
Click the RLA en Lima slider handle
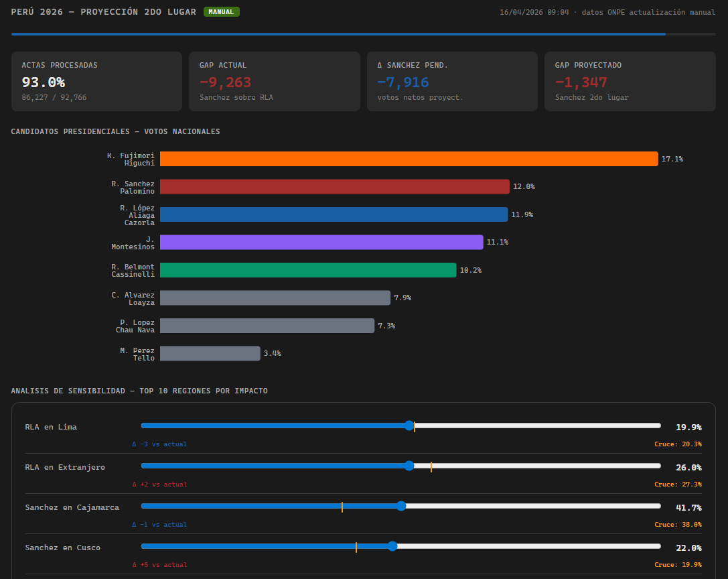pos(409,426)
